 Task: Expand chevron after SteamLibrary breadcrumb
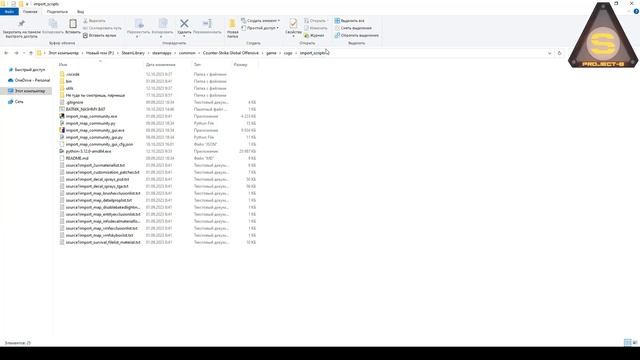point(149,53)
